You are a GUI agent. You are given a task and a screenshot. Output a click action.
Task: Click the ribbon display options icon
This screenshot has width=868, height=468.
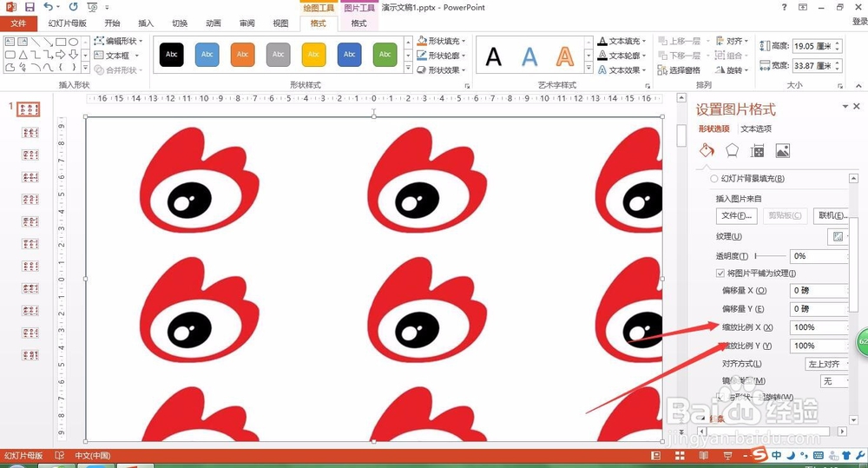(803, 7)
